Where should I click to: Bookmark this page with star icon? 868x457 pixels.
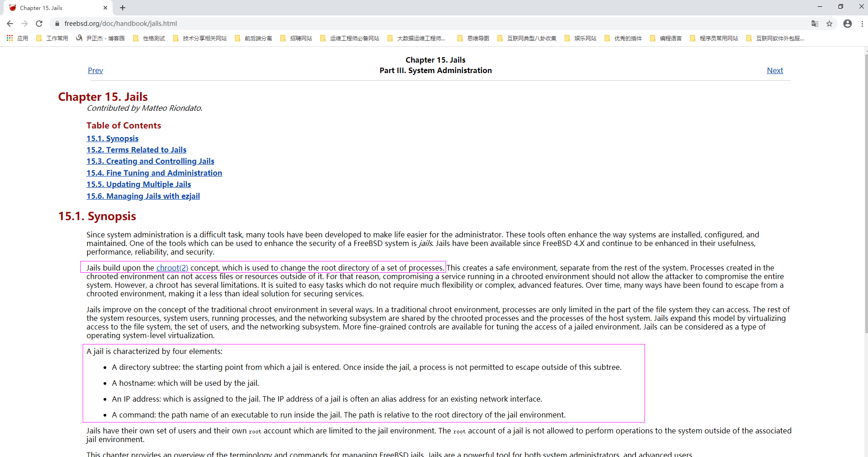point(829,24)
